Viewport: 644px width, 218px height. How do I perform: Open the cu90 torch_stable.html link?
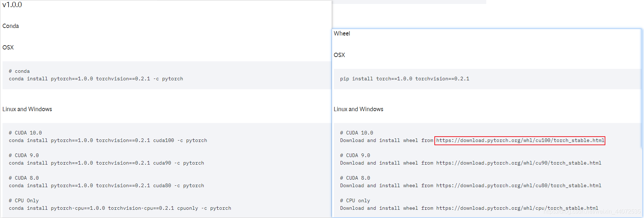point(519,163)
